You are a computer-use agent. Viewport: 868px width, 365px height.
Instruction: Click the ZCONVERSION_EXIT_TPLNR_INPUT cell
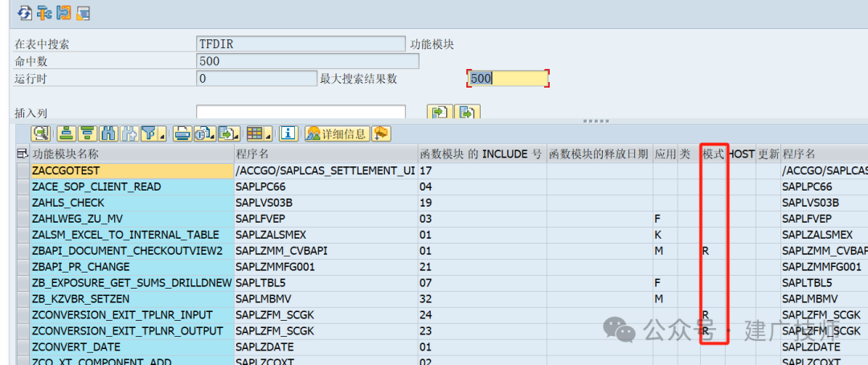point(133,315)
